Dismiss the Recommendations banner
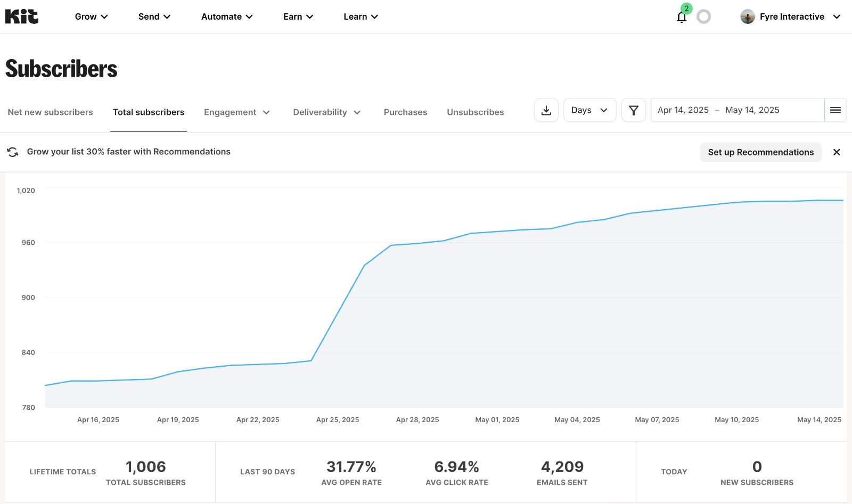The height and width of the screenshot is (504, 852). [x=836, y=152]
